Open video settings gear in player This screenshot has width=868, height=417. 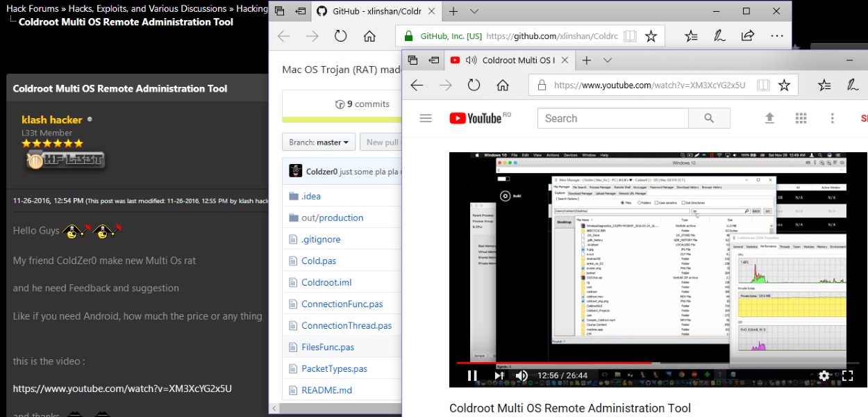point(824,376)
